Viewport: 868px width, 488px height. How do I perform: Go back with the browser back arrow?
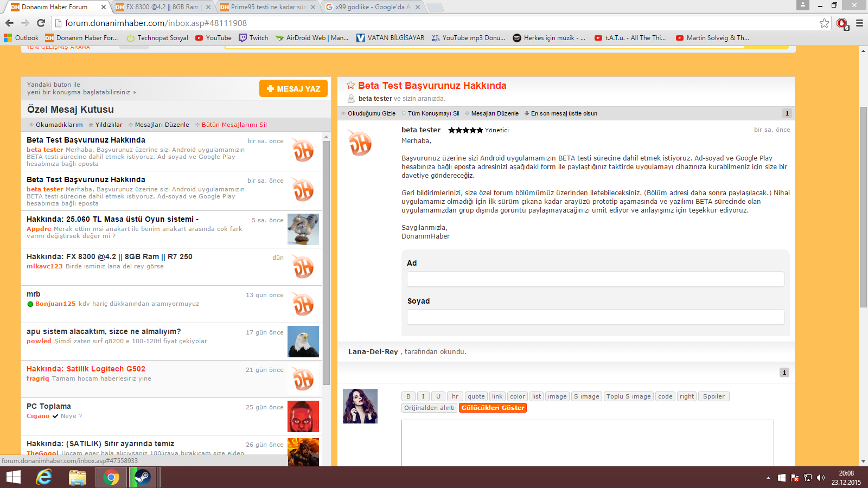9,23
